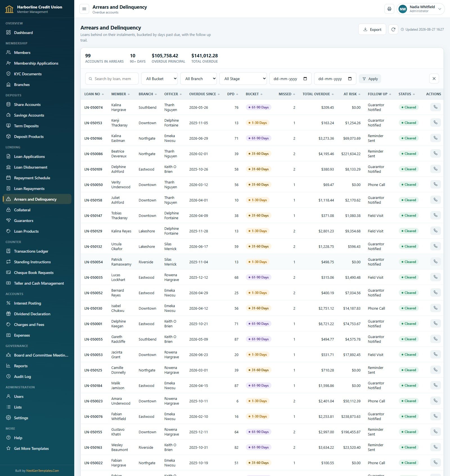
Task: Click the Export button
Action: click(x=372, y=29)
